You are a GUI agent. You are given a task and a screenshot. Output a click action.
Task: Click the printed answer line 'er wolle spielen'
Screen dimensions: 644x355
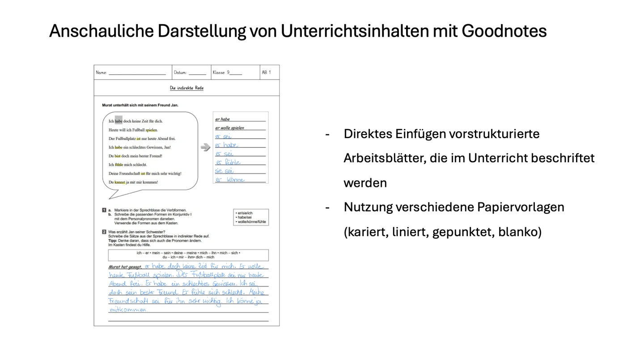tap(230, 128)
